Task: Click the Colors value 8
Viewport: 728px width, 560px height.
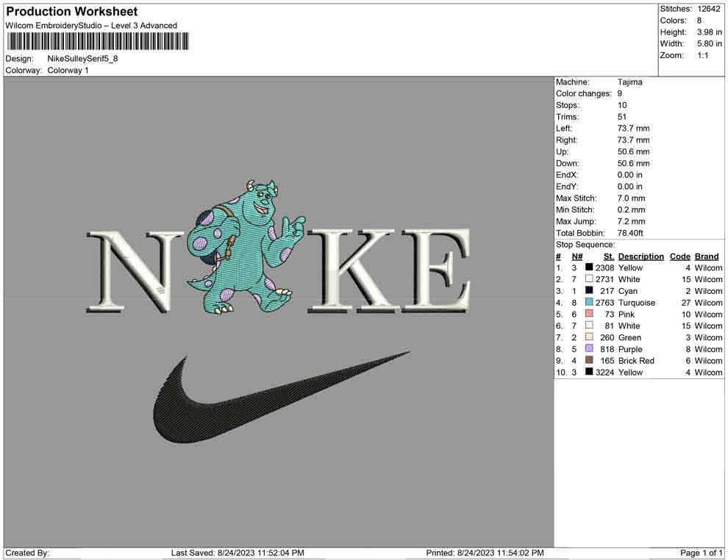Action: (x=699, y=21)
